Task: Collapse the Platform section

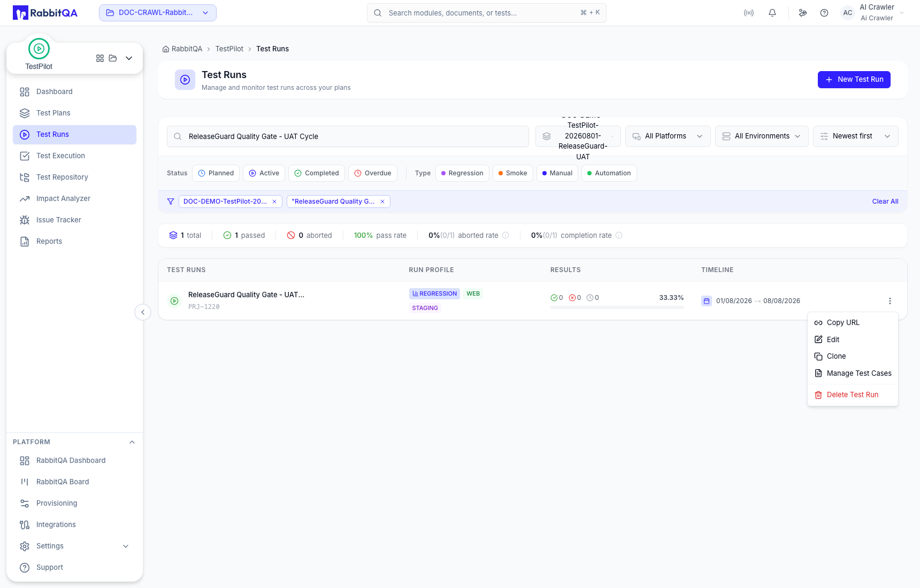Action: [x=132, y=442]
